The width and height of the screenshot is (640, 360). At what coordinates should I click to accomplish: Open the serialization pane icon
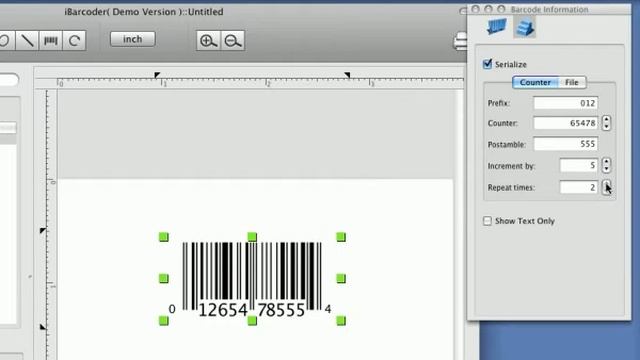pos(524,27)
